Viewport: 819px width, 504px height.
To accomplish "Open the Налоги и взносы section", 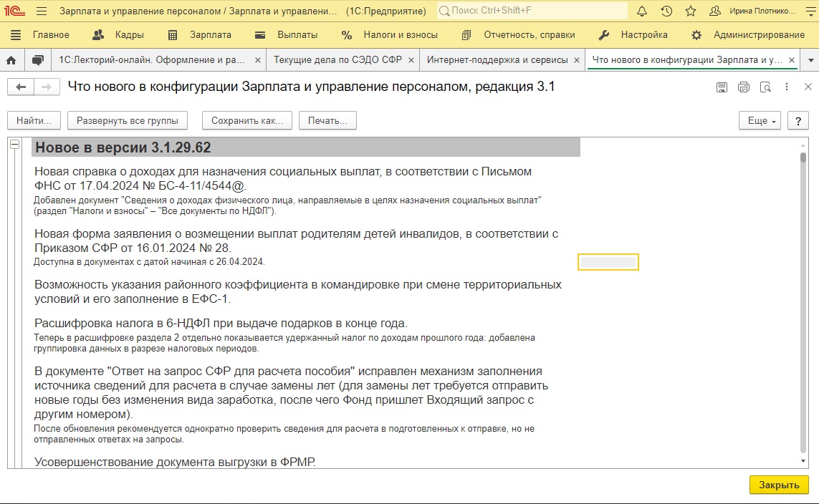I will [401, 35].
